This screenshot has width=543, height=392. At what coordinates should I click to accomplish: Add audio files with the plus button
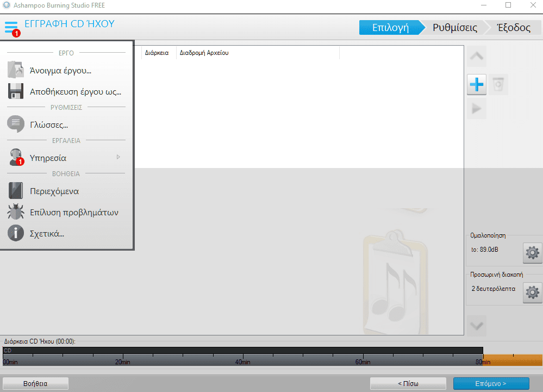coord(477,84)
